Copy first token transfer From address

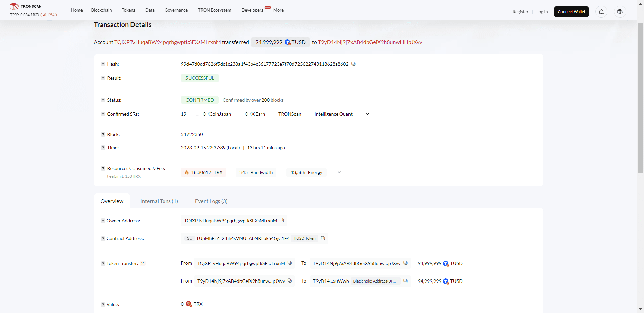(290, 263)
